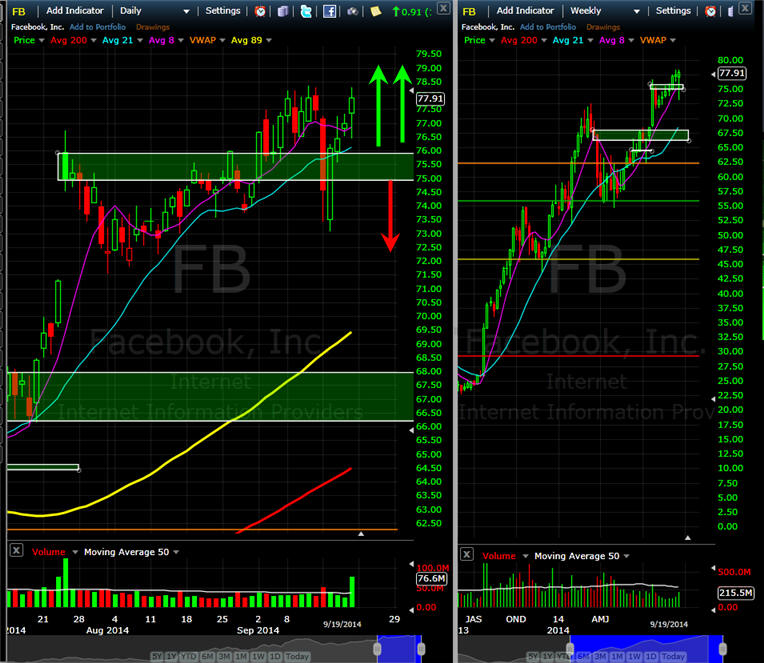Select the 3M range button in the daily chart
764x663 pixels.
pyautogui.click(x=224, y=656)
